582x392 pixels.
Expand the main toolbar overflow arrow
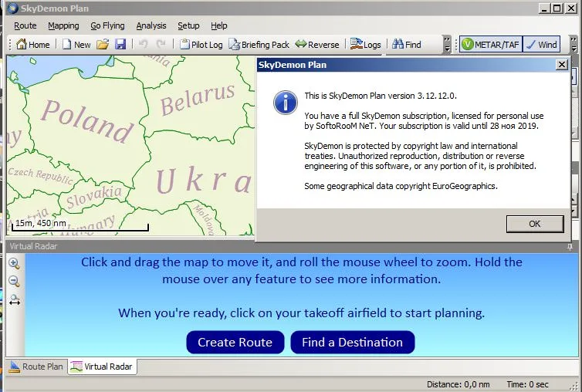[447, 45]
